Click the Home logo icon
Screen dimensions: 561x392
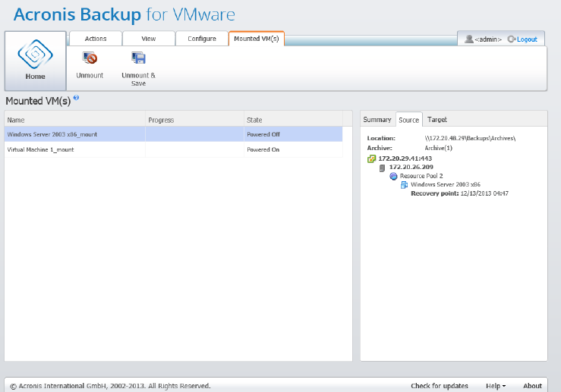(x=35, y=53)
